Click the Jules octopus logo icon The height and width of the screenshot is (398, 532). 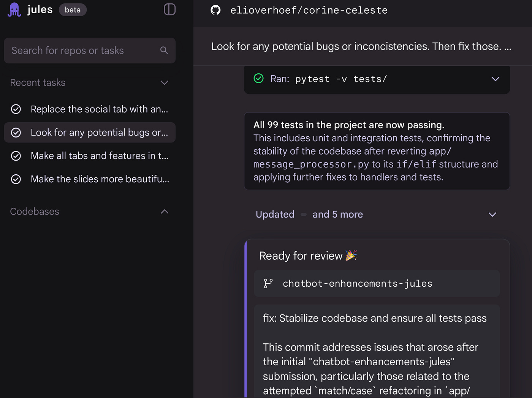(x=14, y=9)
